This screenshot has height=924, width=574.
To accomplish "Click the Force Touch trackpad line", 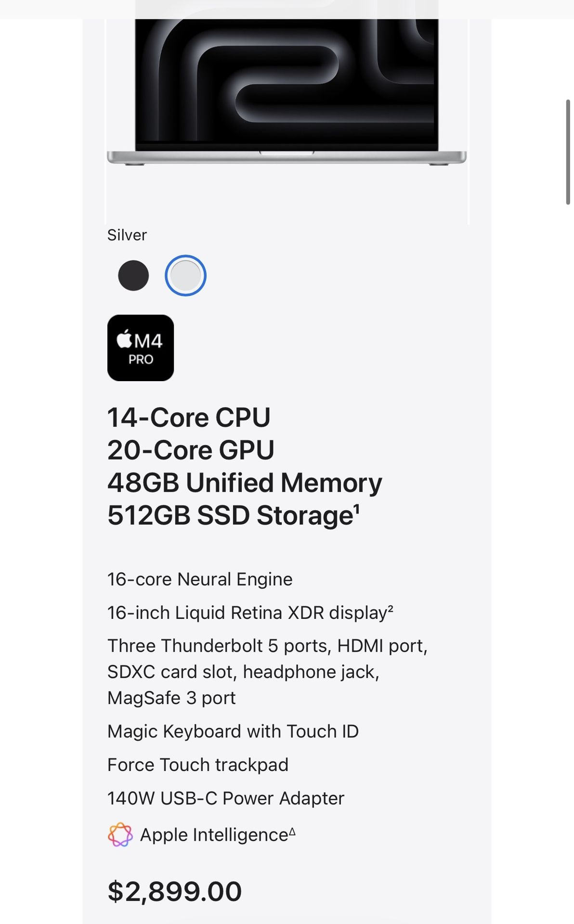I will [198, 765].
